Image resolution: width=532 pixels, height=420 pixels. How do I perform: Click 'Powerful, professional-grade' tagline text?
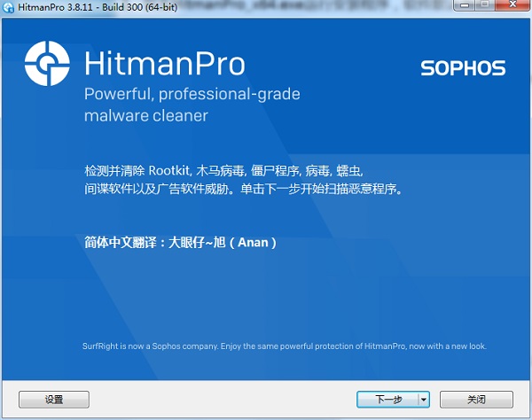click(192, 94)
